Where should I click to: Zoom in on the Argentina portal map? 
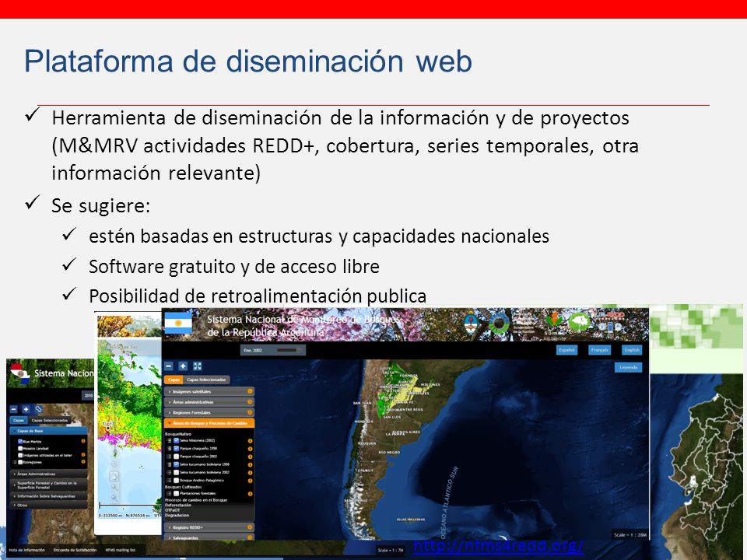tap(183, 366)
